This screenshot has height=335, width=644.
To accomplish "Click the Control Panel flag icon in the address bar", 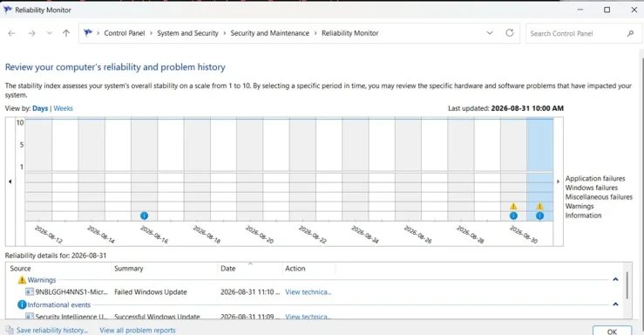I will click(x=88, y=33).
